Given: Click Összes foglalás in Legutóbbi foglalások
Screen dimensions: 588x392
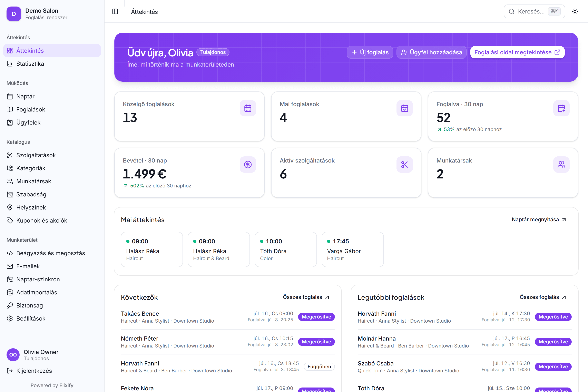Looking at the screenshot, I should coord(543,297).
